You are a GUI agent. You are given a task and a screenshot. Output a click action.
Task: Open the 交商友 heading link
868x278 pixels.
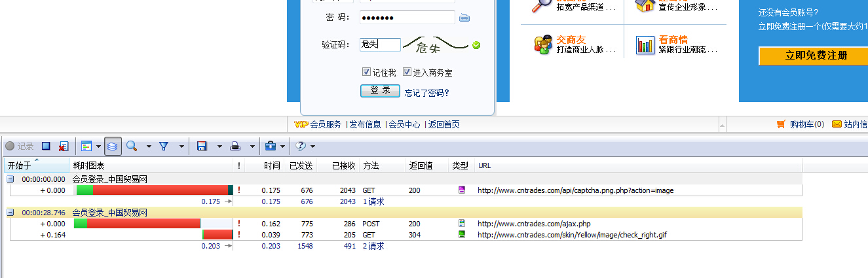click(x=571, y=39)
